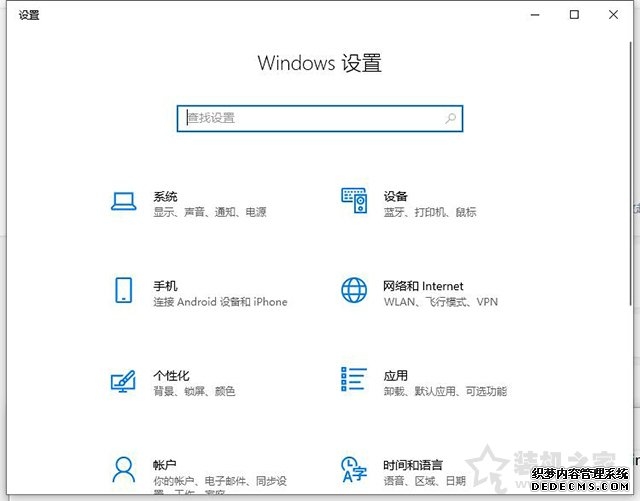Click the text 连接 Android 设备和 iPhone

(x=220, y=302)
